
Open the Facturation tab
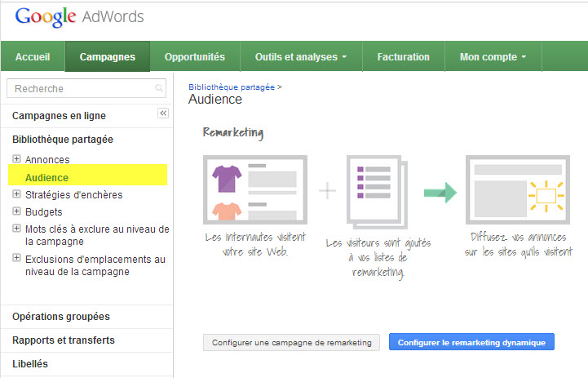click(x=404, y=56)
